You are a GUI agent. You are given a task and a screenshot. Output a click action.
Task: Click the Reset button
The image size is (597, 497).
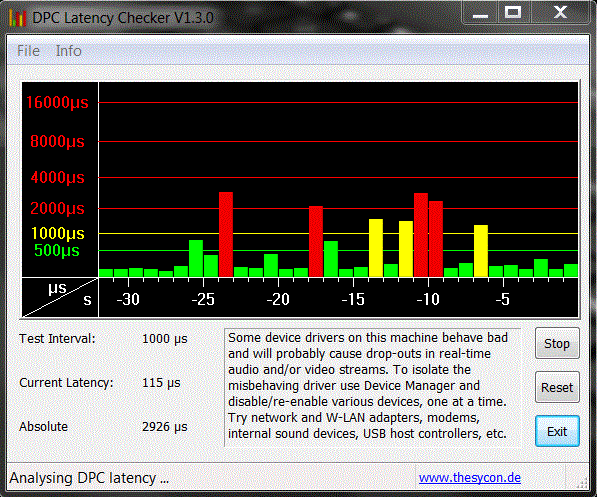pos(557,387)
